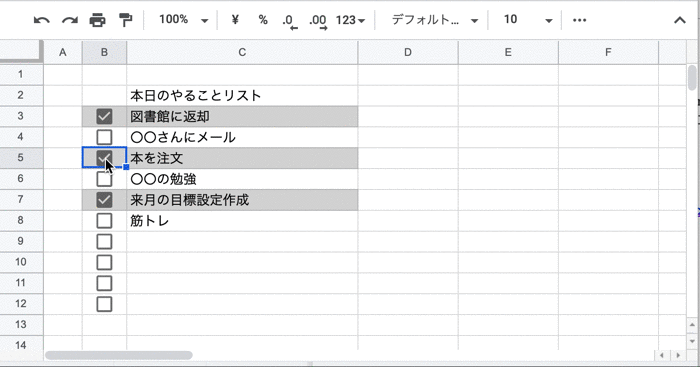The height and width of the screenshot is (367, 700).
Task: Open the font size 10 dropdown
Action: pyautogui.click(x=528, y=20)
